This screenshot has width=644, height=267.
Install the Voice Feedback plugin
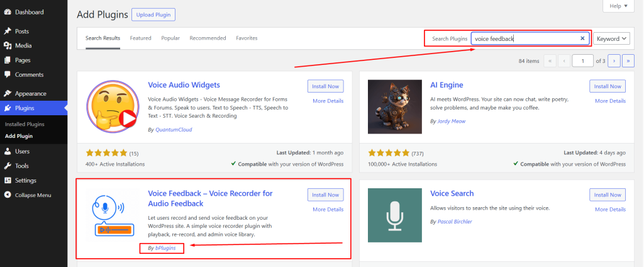pos(325,195)
